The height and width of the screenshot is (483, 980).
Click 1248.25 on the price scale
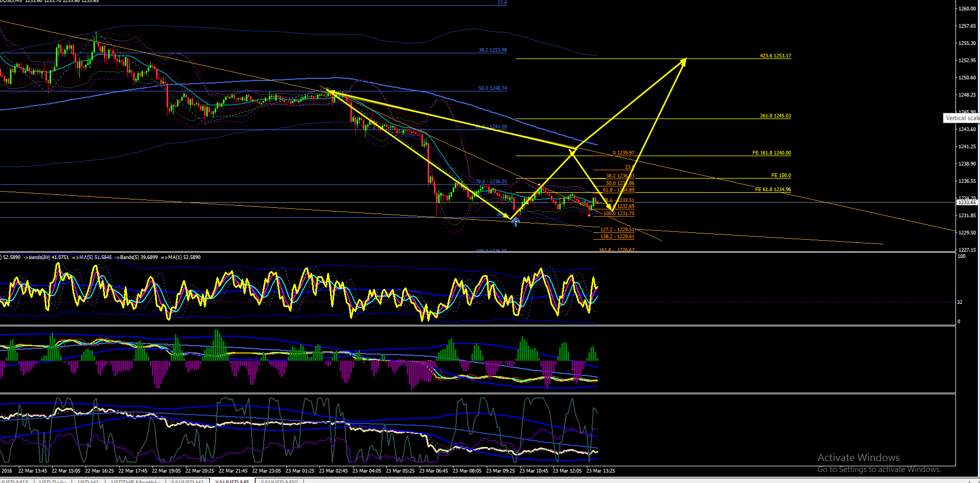[x=967, y=95]
